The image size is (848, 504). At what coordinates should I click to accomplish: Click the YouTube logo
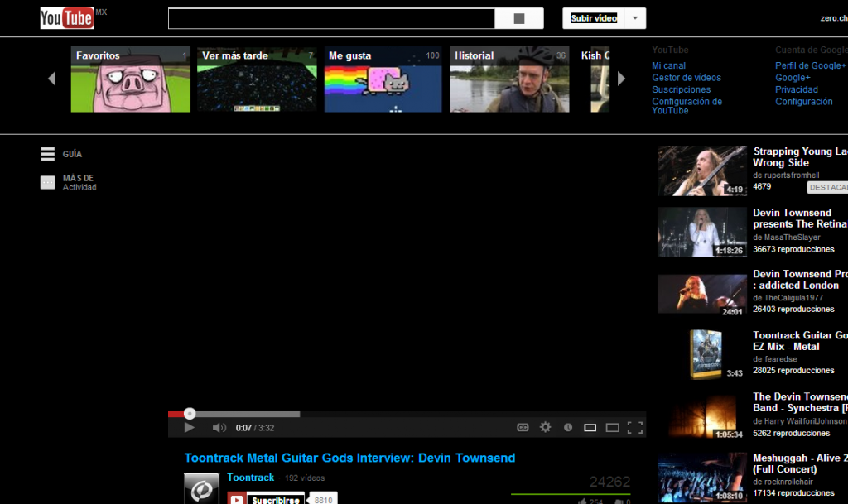point(67,18)
